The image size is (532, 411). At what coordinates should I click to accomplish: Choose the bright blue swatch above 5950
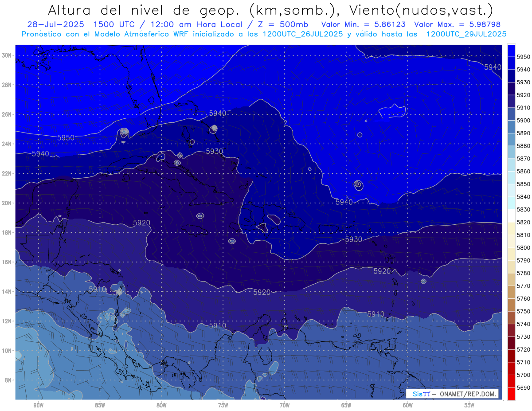[511, 50]
